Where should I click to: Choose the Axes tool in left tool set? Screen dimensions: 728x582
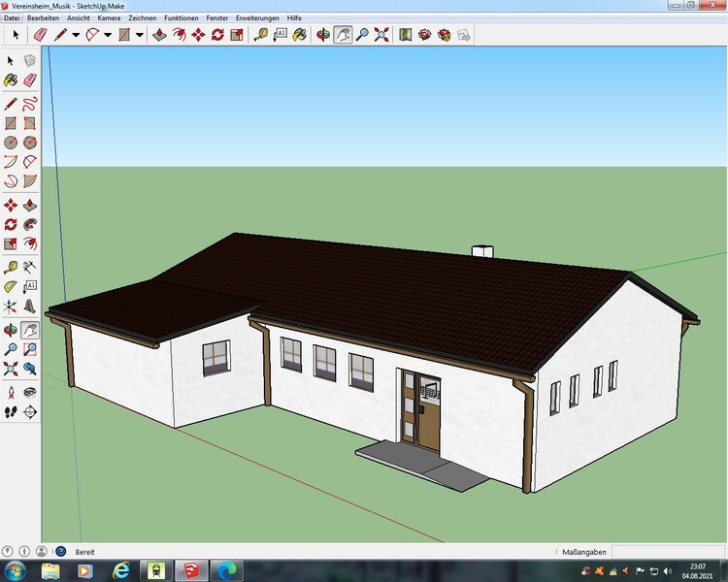click(11, 307)
